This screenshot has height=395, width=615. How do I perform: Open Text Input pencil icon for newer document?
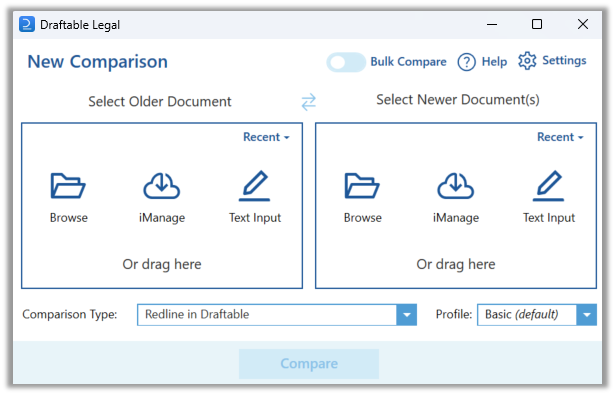tap(549, 186)
